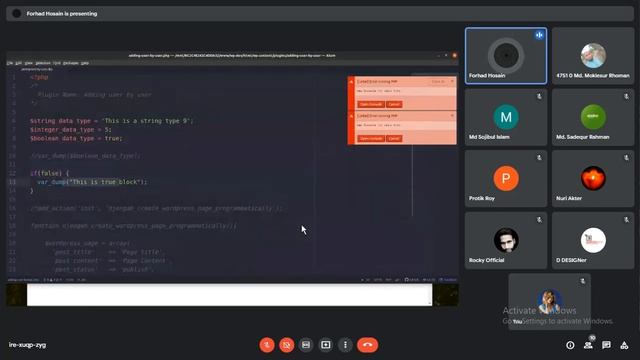640x360 pixels.
Task: Click the presenter avatar icon in the banner
Action: [17, 13]
